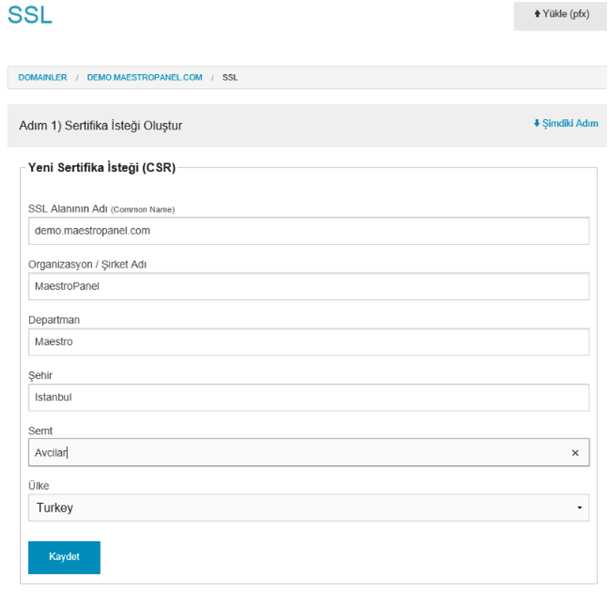Click the Semt field label
The width and height of the screenshot is (609, 592).
pyautogui.click(x=40, y=431)
